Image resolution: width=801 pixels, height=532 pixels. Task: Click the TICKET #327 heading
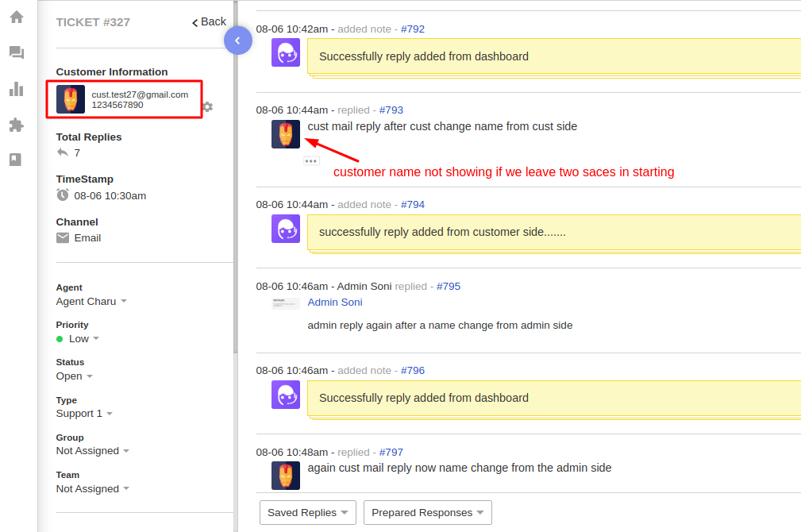click(93, 22)
